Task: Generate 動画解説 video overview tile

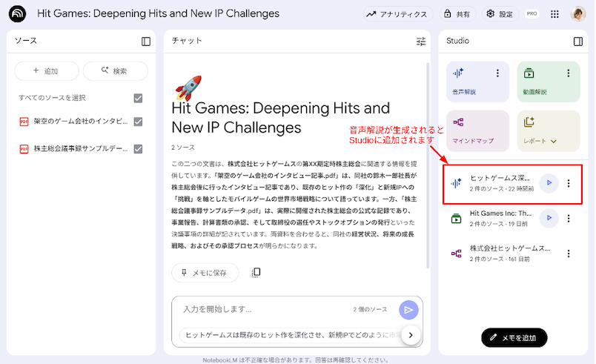Action: click(549, 82)
